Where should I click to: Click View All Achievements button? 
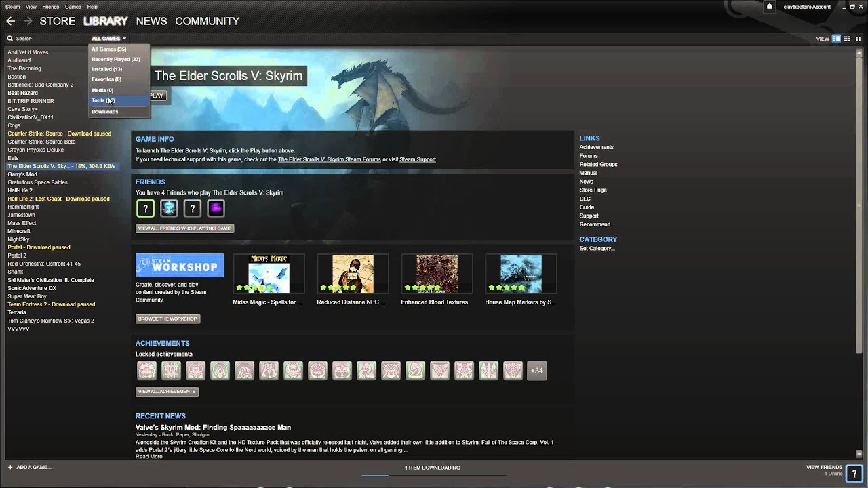click(167, 391)
